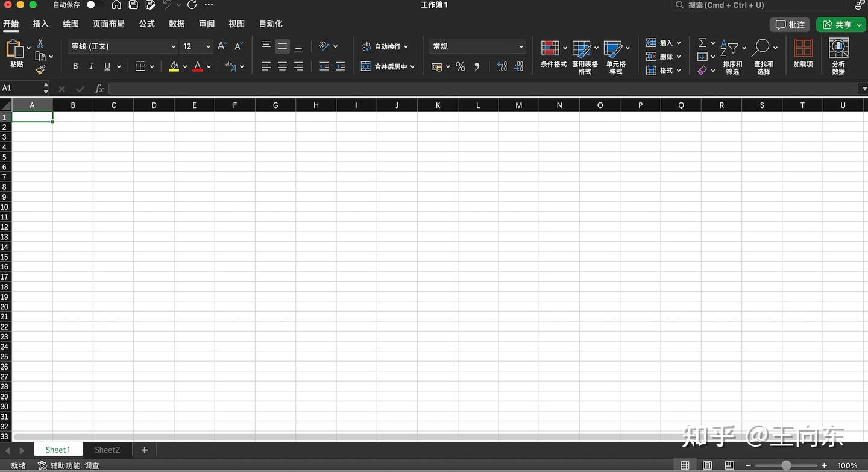Click the 条件格式 conditional formatting icon
The width and height of the screenshot is (868, 472).
click(550, 48)
